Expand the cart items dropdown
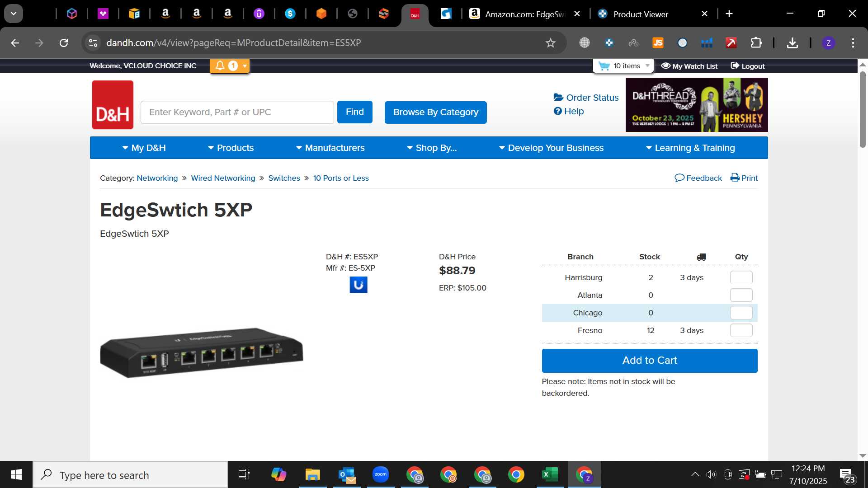The height and width of the screenshot is (488, 868). pos(647,66)
